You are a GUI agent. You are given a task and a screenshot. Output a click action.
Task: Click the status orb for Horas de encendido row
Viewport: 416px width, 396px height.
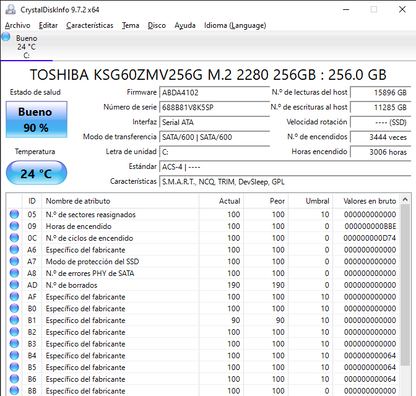(x=14, y=226)
